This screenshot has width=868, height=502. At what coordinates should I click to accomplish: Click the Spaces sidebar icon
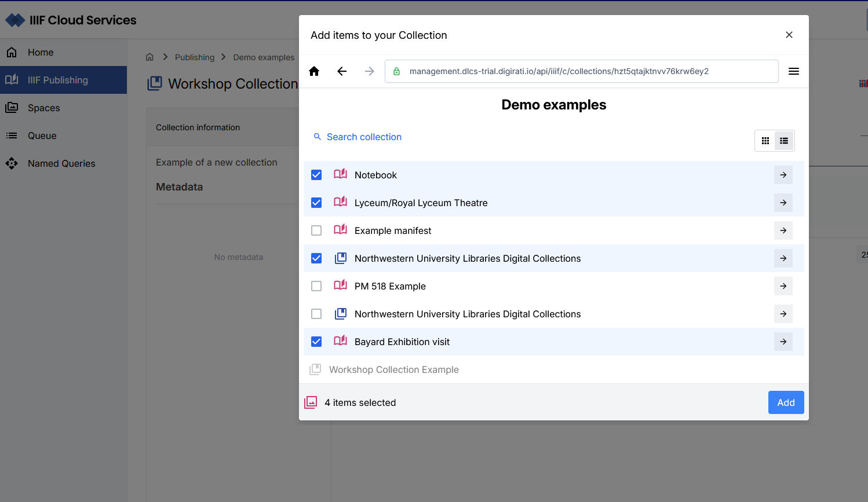tap(12, 108)
